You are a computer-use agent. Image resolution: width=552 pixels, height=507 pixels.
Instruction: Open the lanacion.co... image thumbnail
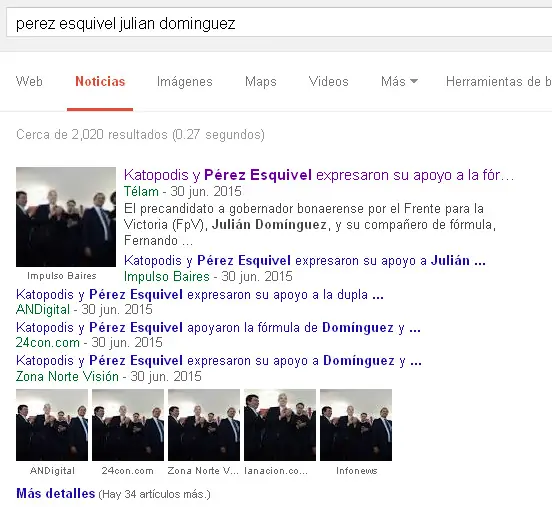(x=280, y=425)
